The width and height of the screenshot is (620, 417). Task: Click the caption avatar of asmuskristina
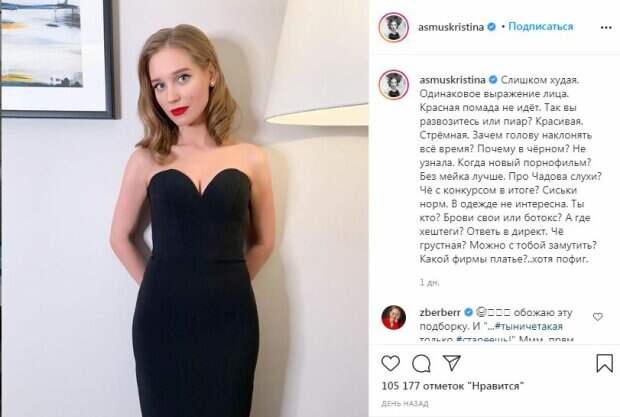(393, 85)
